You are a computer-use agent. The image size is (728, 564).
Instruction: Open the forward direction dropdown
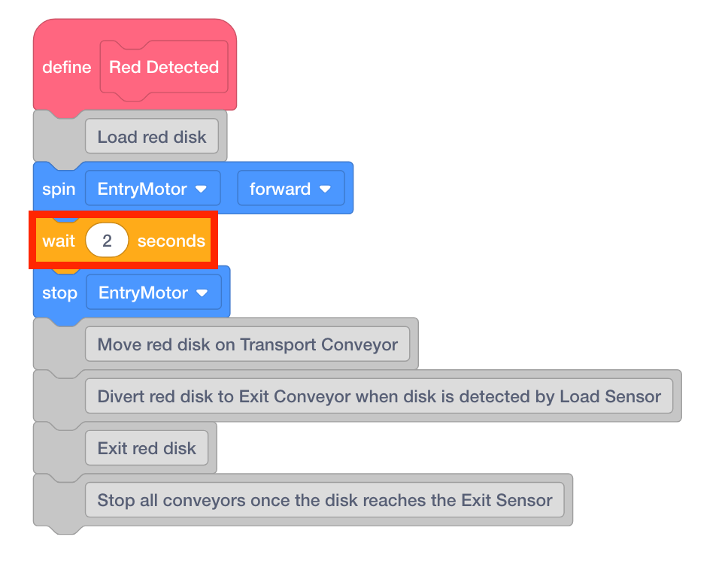(290, 189)
